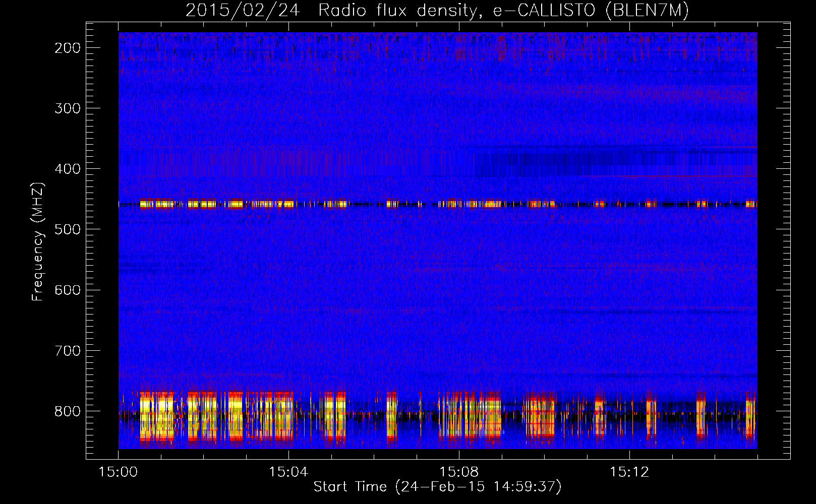This screenshot has height=504, width=816.
Task: Select the 600 frequency tick label
Action: click(x=67, y=290)
